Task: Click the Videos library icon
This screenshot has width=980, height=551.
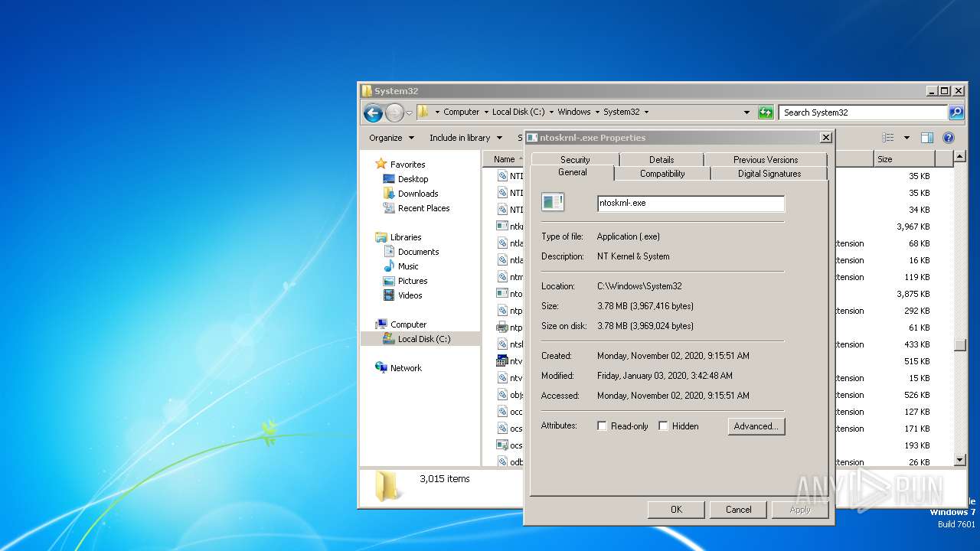Action: tap(389, 295)
